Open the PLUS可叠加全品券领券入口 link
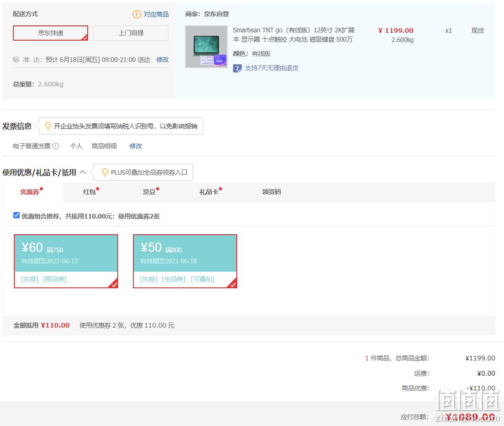 pyautogui.click(x=149, y=172)
